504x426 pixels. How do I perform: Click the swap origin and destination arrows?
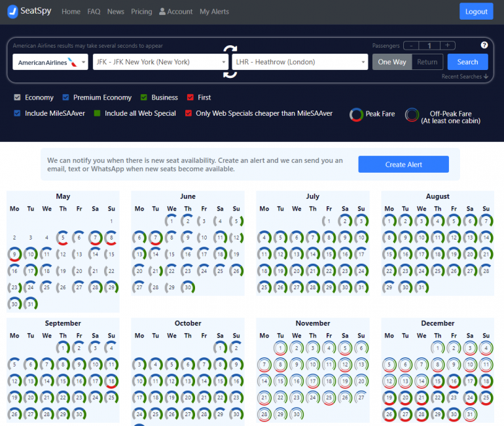pos(230,62)
